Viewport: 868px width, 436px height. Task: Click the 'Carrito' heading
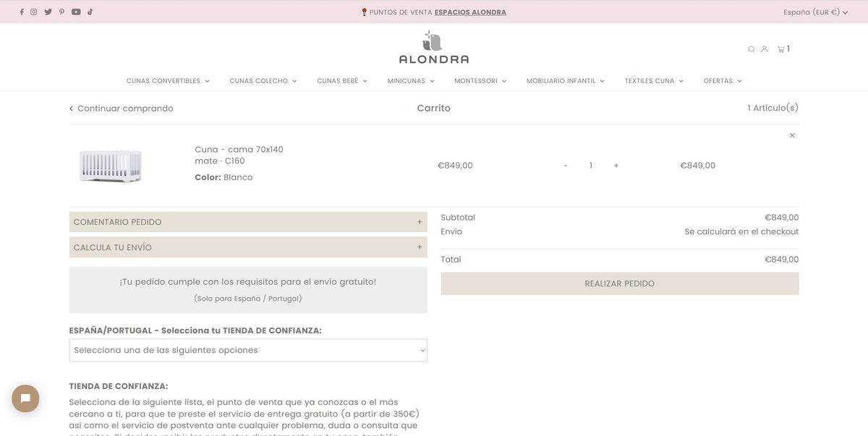[434, 108]
